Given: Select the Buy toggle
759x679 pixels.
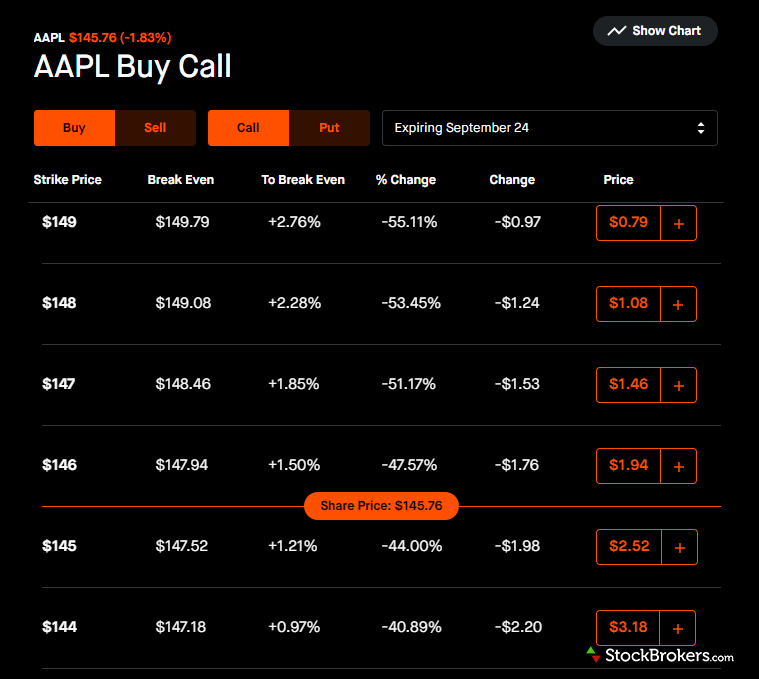Looking at the screenshot, I should 75,128.
